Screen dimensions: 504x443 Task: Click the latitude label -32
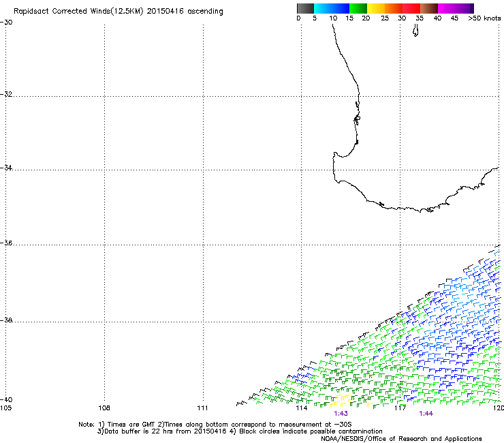[x=6, y=94]
